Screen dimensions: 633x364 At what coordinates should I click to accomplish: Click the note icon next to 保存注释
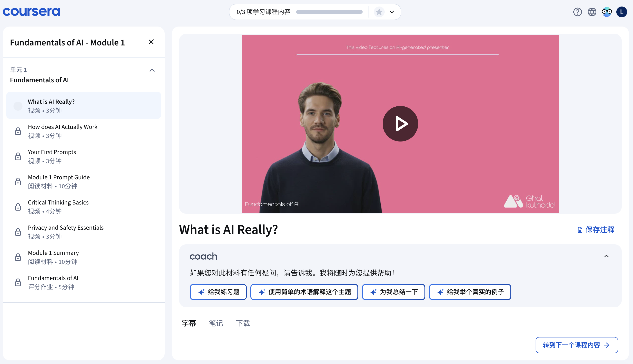tap(580, 230)
